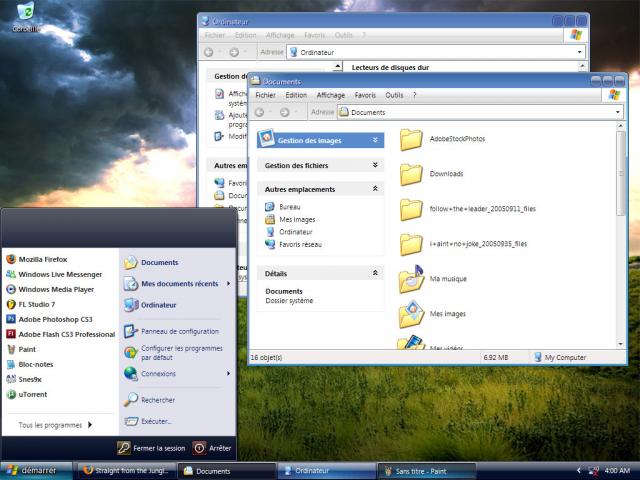
Task: Open Rechercher in the start menu
Action: pyautogui.click(x=149, y=400)
